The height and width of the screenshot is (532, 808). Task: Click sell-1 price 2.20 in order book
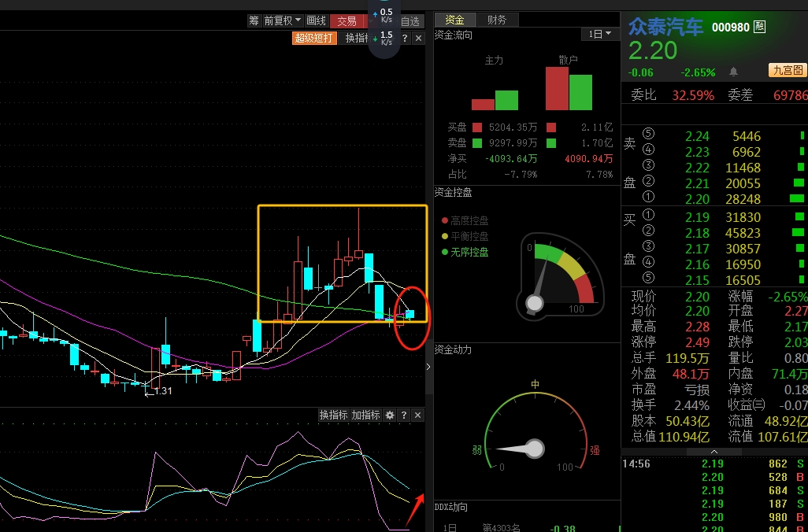tap(697, 199)
